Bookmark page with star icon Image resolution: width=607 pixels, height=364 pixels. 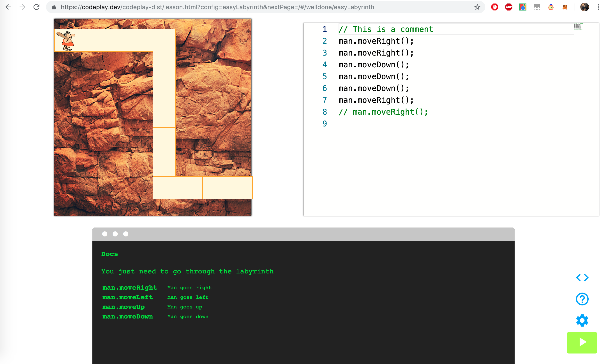[477, 7]
